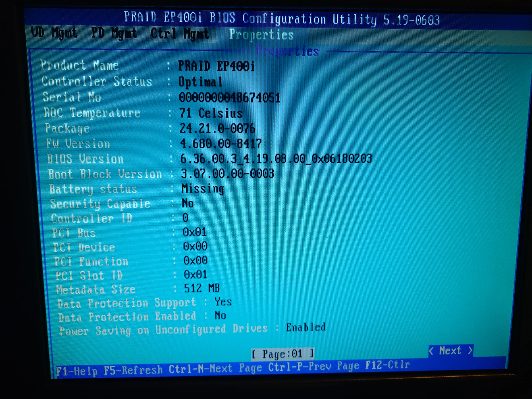Click F12-Ctlr in the footer bar
This screenshot has width=532, height=399.
[x=387, y=365]
